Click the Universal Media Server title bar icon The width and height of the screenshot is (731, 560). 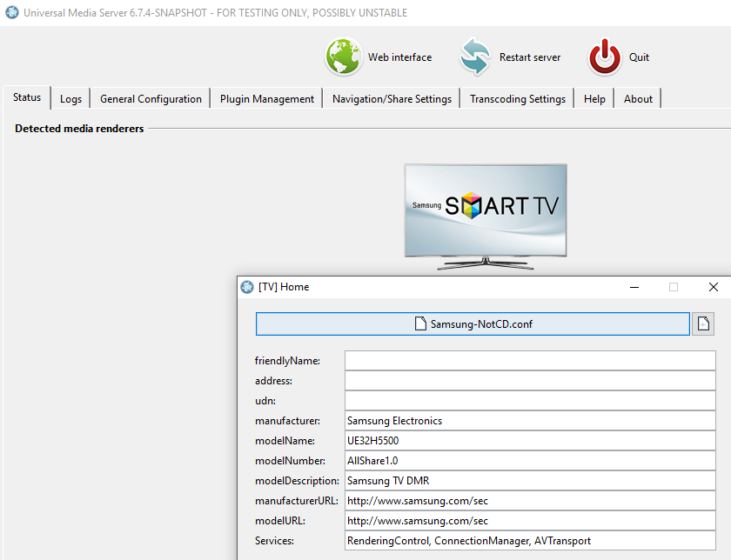(12, 12)
